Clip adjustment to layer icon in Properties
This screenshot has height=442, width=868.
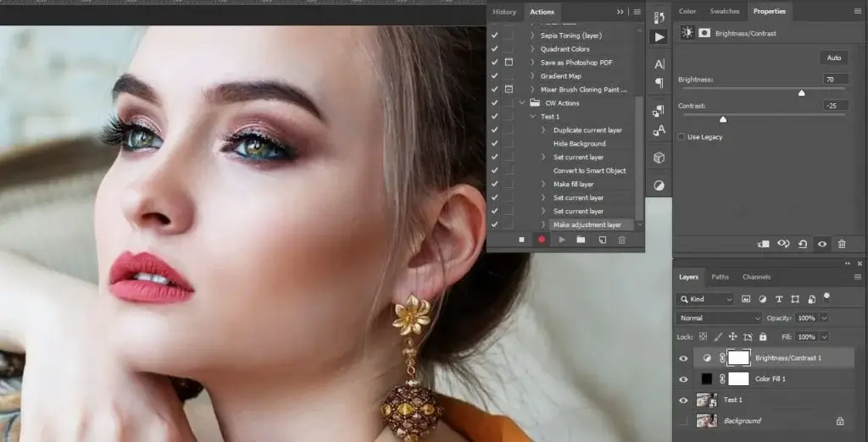[764, 244]
